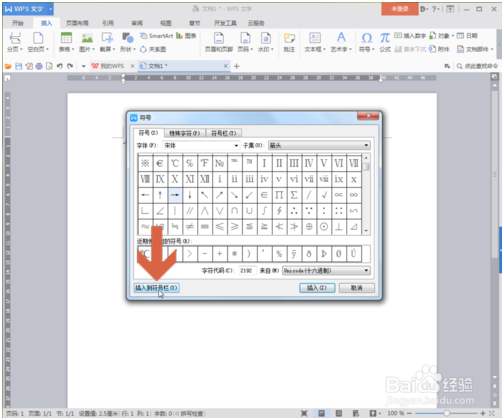Click the 符号 Omega icon in ribbon
Viewport: 504px width, 420px height.
(x=367, y=38)
